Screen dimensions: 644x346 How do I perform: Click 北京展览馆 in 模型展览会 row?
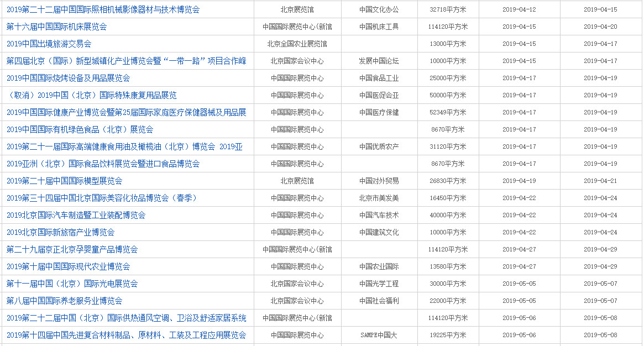(297, 181)
